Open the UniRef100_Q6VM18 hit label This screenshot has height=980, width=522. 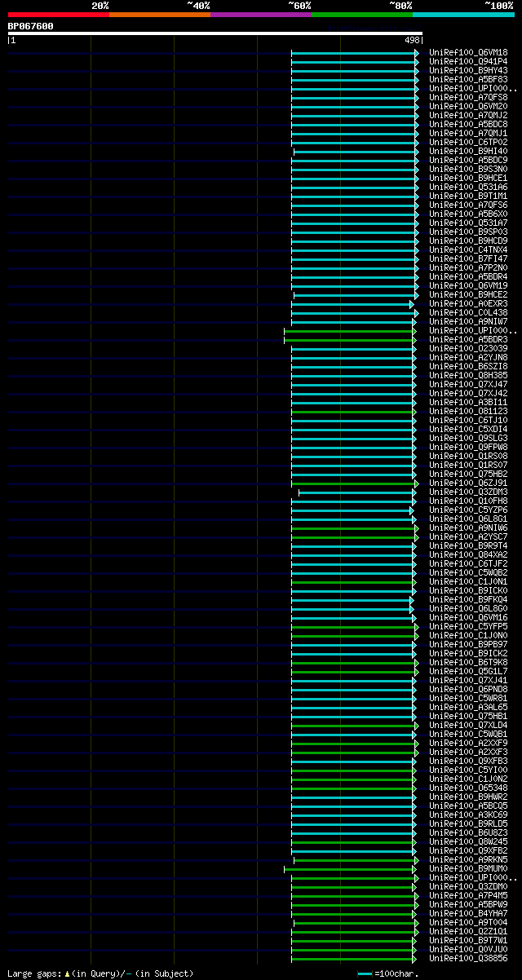(x=468, y=52)
